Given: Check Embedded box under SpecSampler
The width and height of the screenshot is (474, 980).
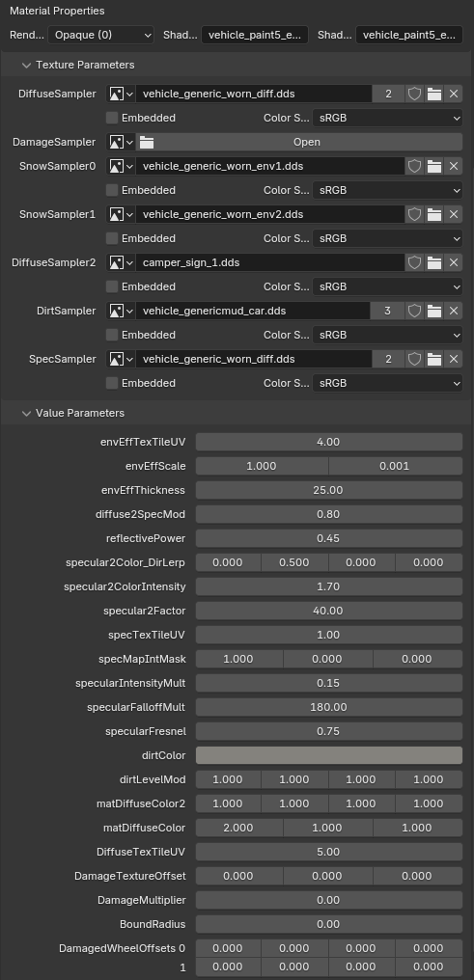Looking at the screenshot, I should 112,383.
